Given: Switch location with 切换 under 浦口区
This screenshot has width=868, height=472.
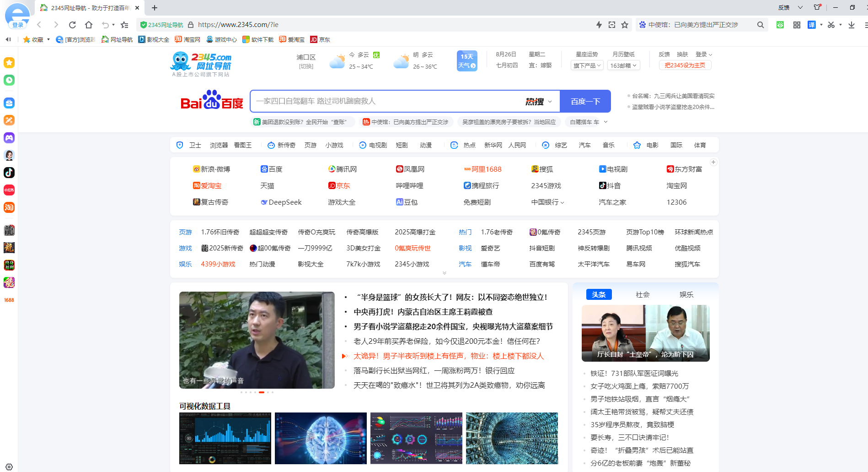Looking at the screenshot, I should coord(306,66).
